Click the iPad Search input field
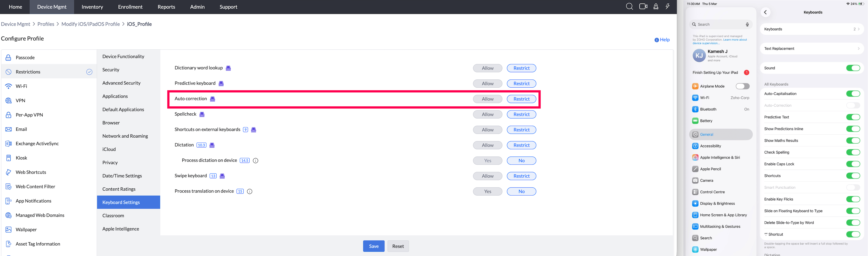This screenshot has height=256, width=868. (720, 24)
